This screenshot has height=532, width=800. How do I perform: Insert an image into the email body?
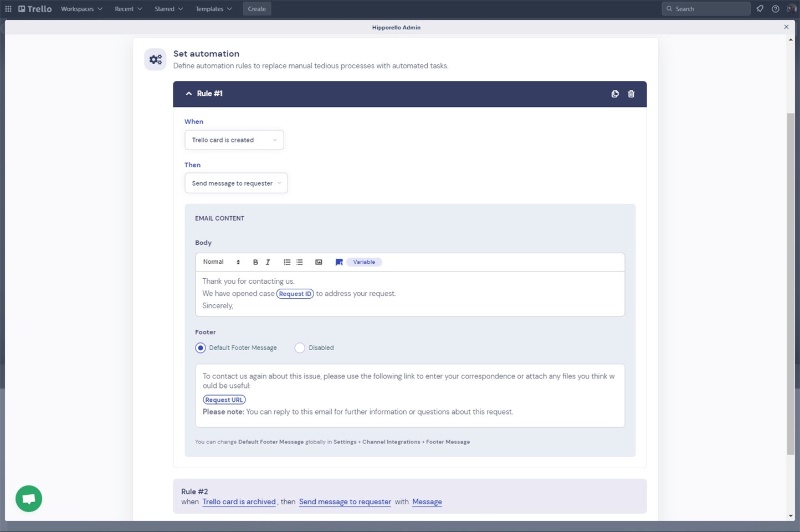[x=319, y=262]
